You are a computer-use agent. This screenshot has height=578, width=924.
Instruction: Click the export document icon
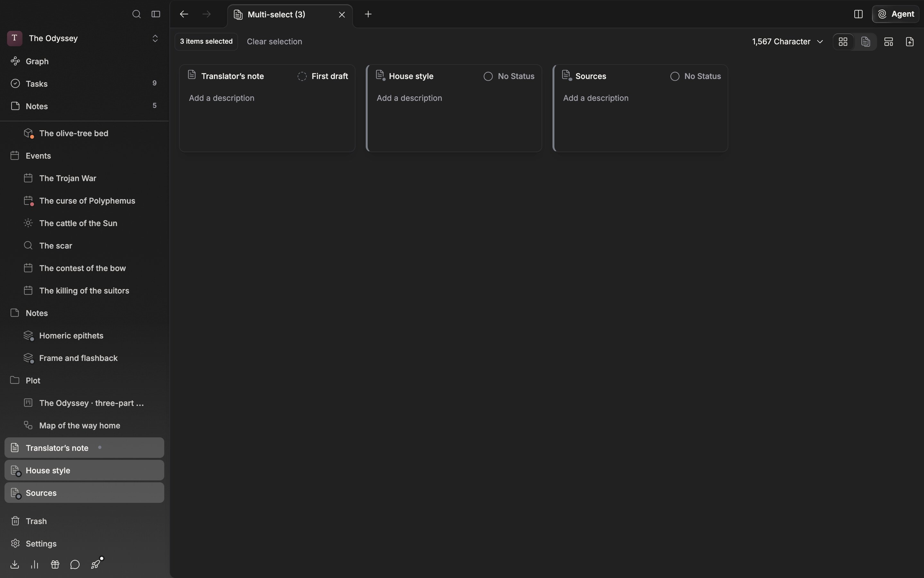coord(910,42)
